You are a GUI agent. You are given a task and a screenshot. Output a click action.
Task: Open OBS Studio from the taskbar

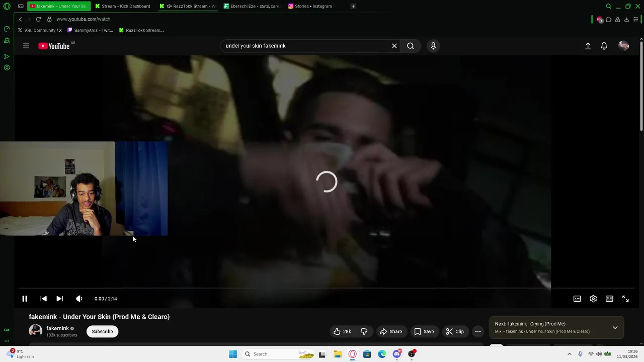[412, 354]
